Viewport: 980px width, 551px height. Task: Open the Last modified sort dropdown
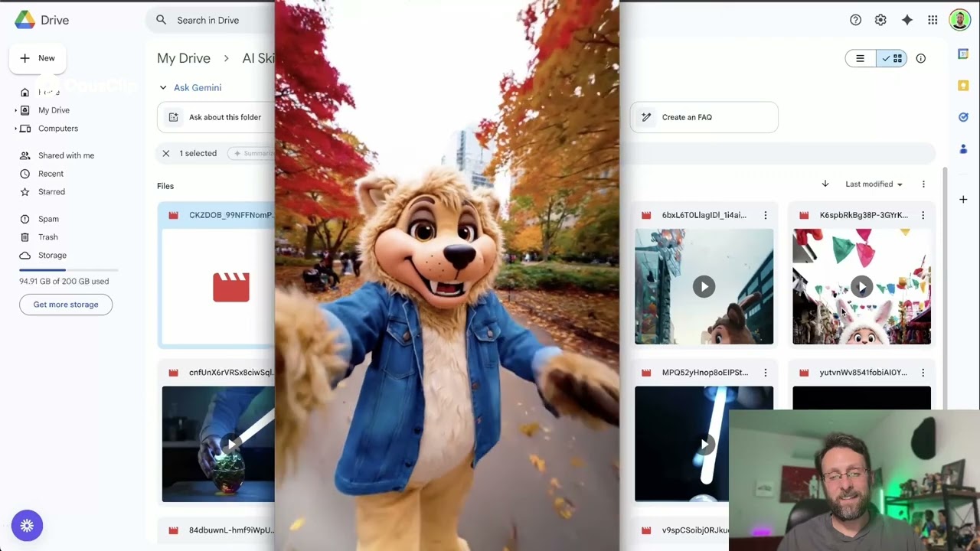(874, 184)
